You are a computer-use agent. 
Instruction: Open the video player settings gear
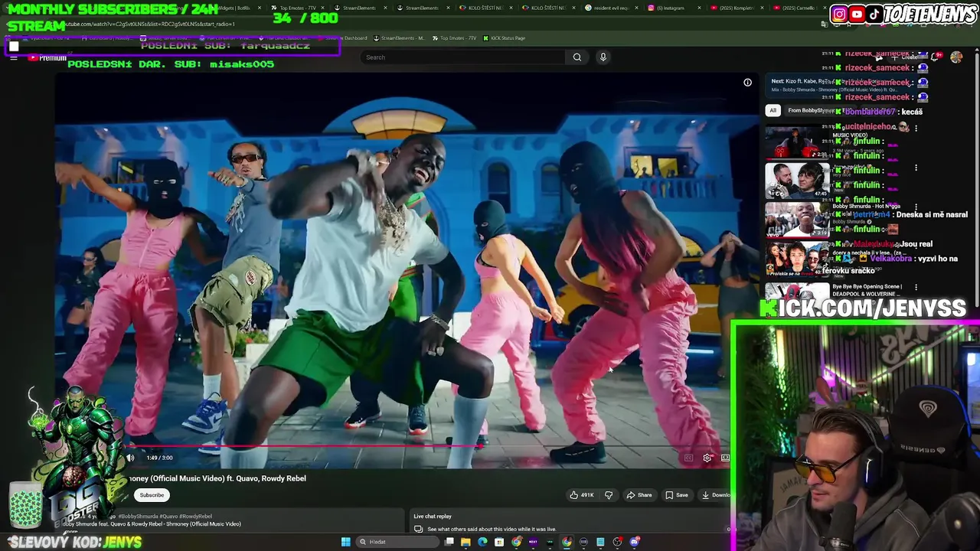click(x=707, y=458)
